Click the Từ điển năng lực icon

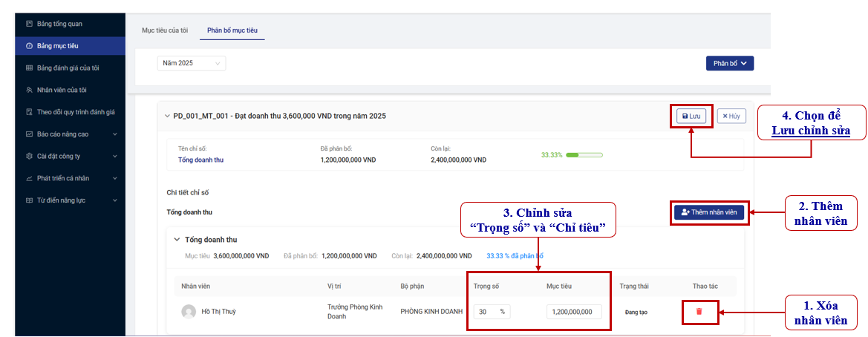(29, 201)
